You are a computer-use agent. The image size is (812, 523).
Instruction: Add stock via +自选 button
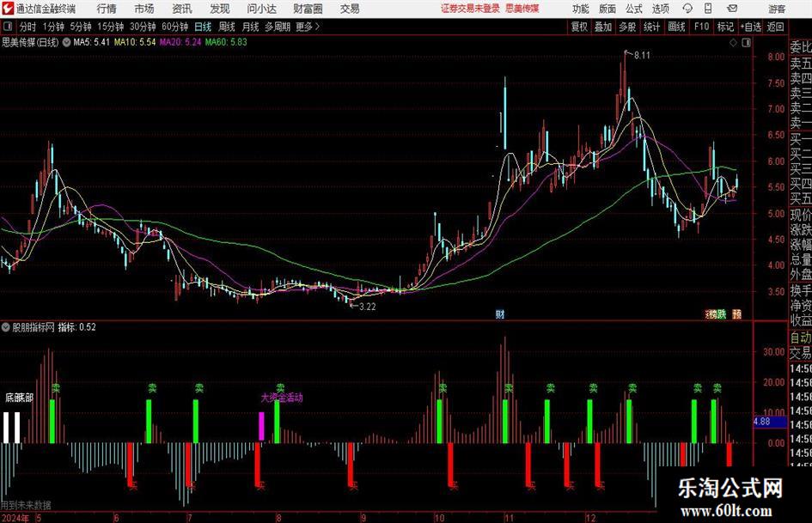pyautogui.click(x=751, y=27)
